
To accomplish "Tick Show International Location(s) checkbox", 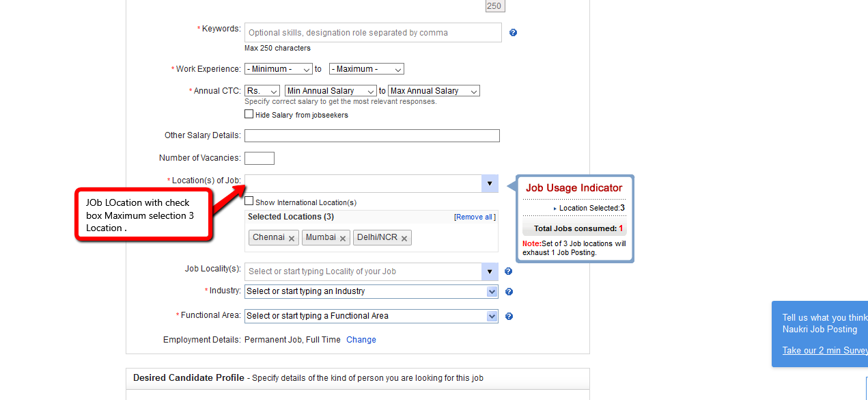I will click(249, 202).
